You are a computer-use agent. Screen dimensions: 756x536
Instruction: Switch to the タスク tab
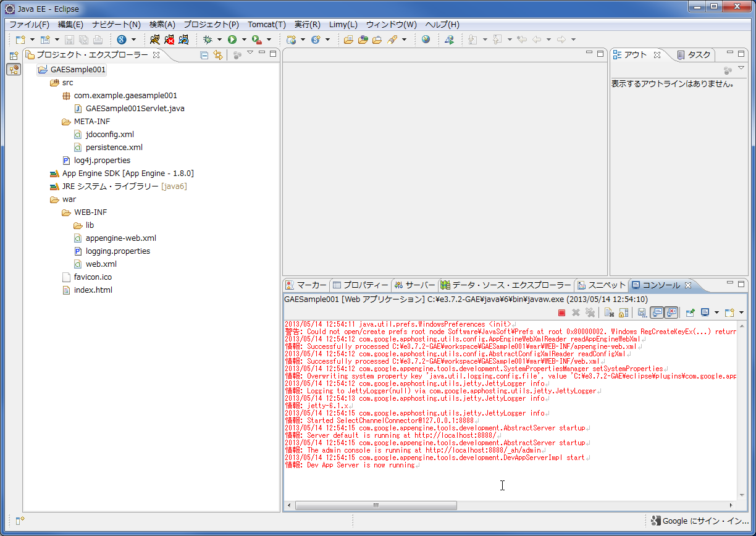693,55
